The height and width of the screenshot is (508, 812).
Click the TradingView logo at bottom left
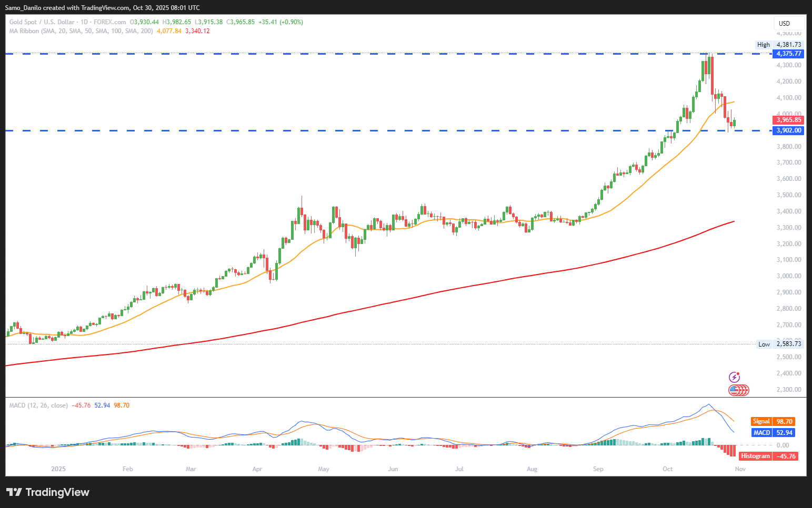[x=48, y=492]
